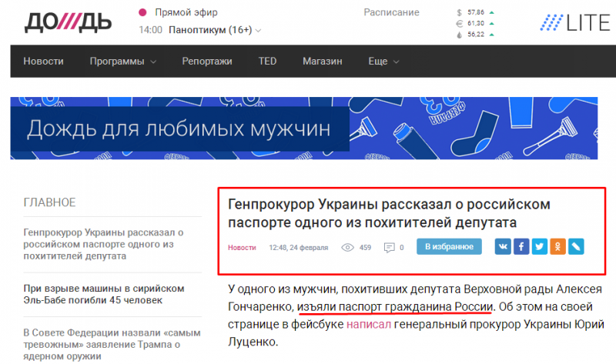
Task: Share article on Facebook
Action: click(x=521, y=247)
